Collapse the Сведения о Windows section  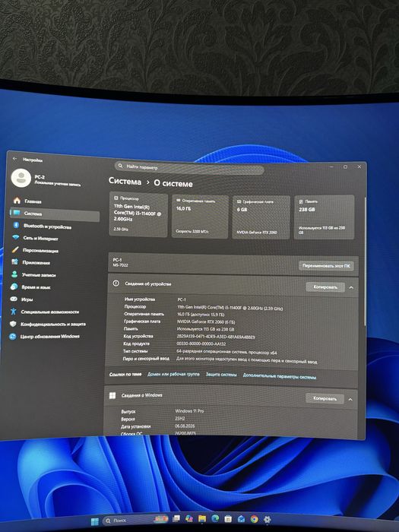(350, 399)
